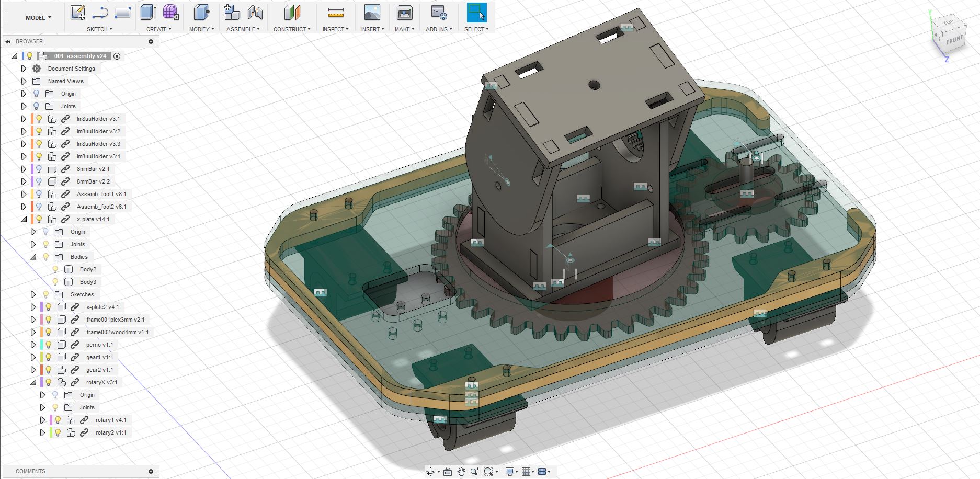Toggle visibility bulb of lm8uuHolder v3:1
980x479 pixels.
(39, 119)
